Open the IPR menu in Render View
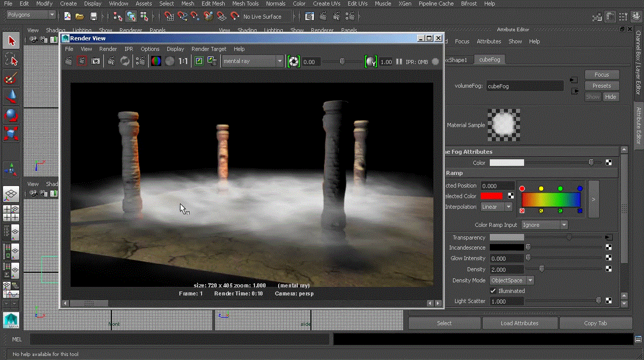The image size is (644, 360). [x=128, y=49]
